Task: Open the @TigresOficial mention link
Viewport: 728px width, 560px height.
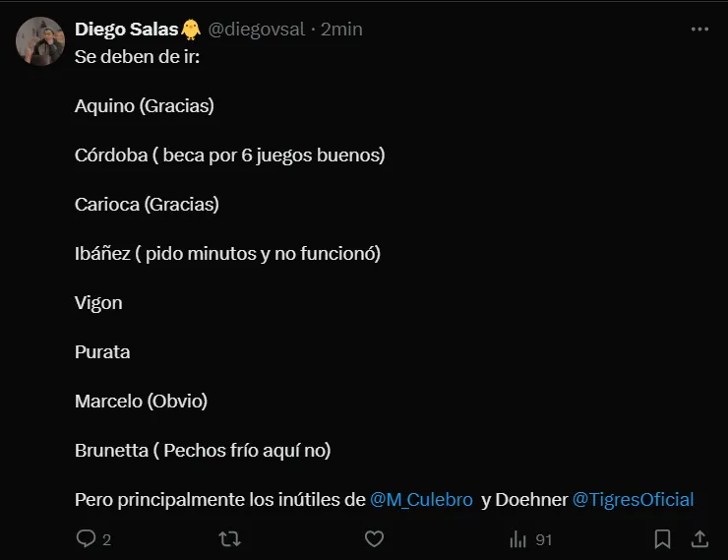Action: click(x=633, y=500)
